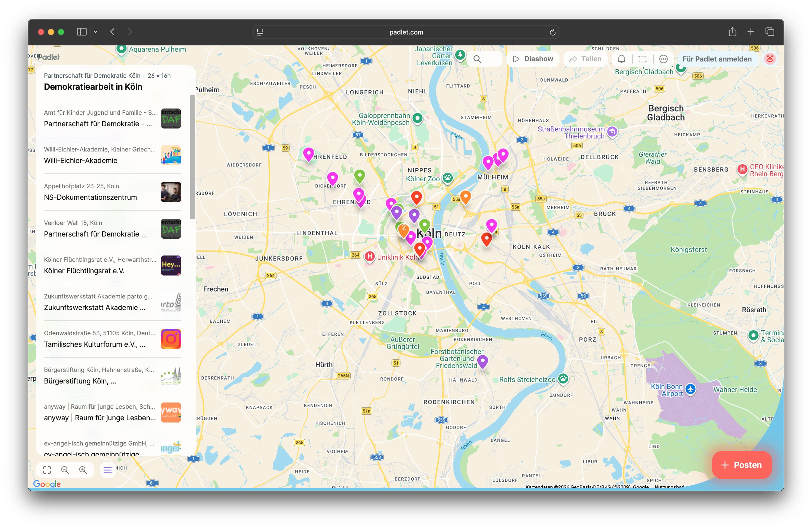Open Kölner Flüchtlingsrat e.V. post
This screenshot has height=528, width=812.
112,265
